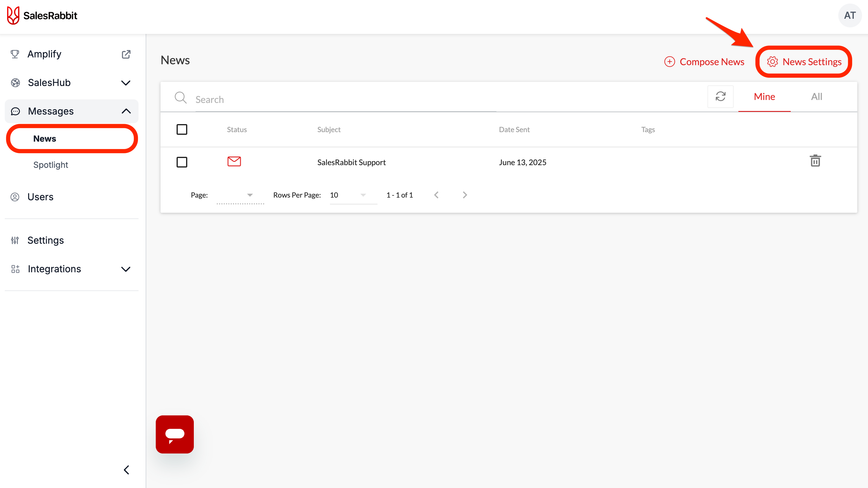
Task: Click the SalesRabbit logo
Action: pyautogui.click(x=42, y=15)
